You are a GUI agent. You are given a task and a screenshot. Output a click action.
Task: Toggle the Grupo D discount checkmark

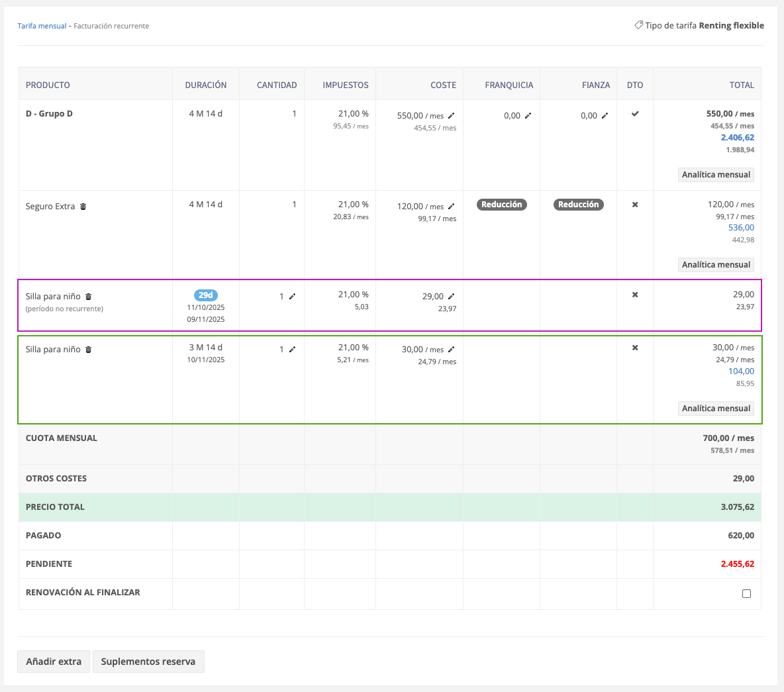(635, 114)
